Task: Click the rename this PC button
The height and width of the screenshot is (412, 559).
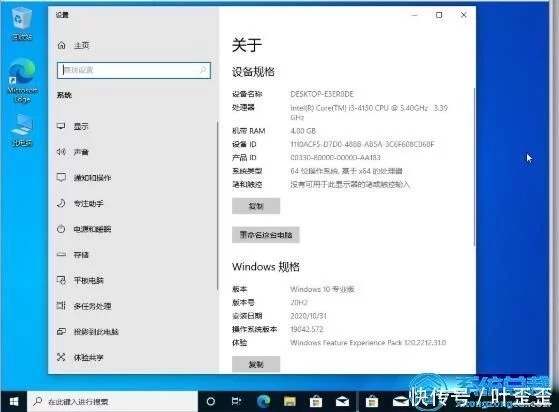Action: [266, 235]
